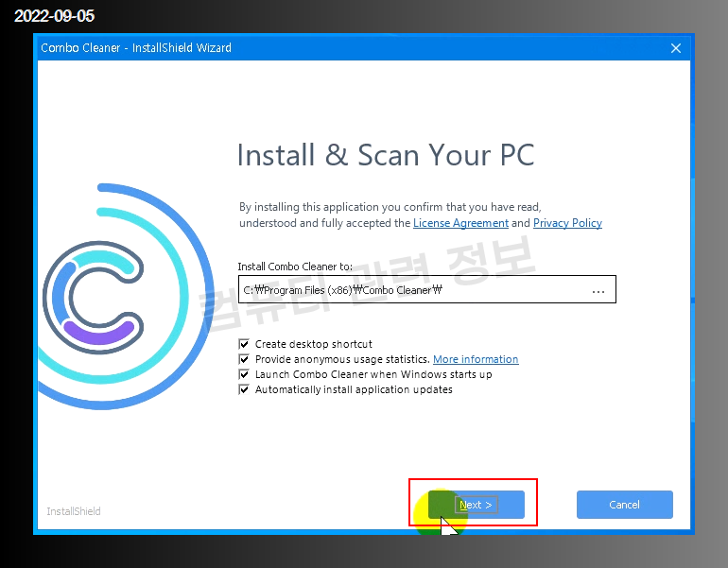Open the Privacy Policy link
This screenshot has height=568, width=728.
[567, 223]
